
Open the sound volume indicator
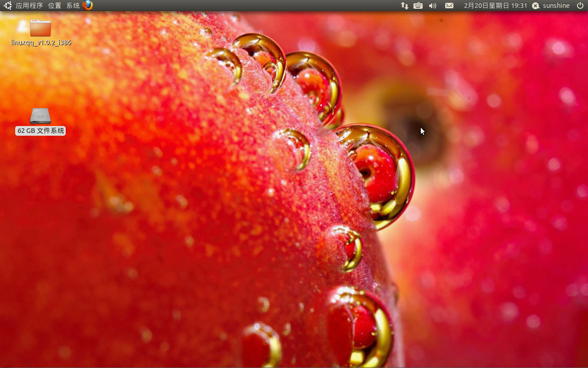(433, 6)
